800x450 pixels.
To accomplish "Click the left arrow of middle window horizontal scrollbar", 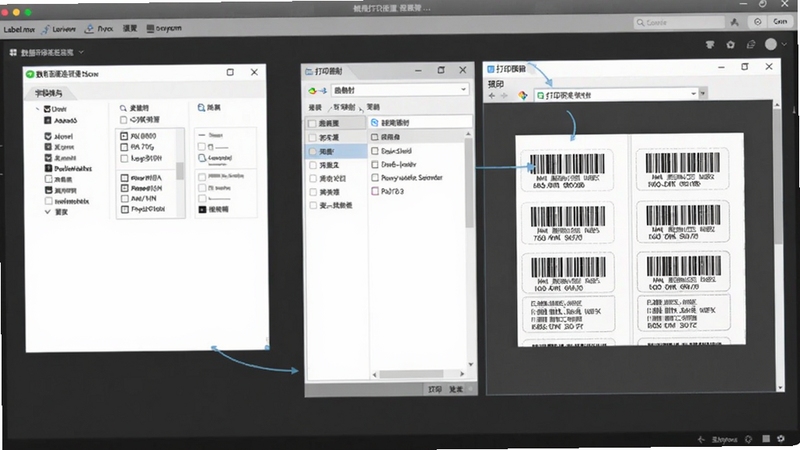I will [x=374, y=374].
